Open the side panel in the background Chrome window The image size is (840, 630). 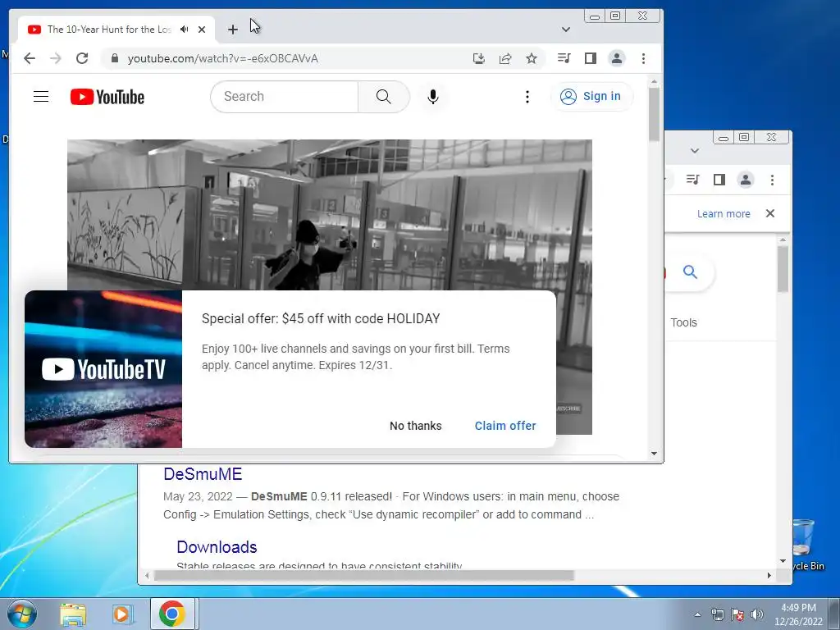pos(719,180)
